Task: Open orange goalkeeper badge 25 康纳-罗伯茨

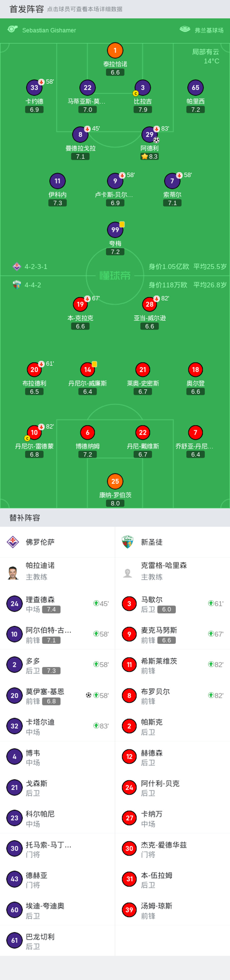Action: pos(115,481)
